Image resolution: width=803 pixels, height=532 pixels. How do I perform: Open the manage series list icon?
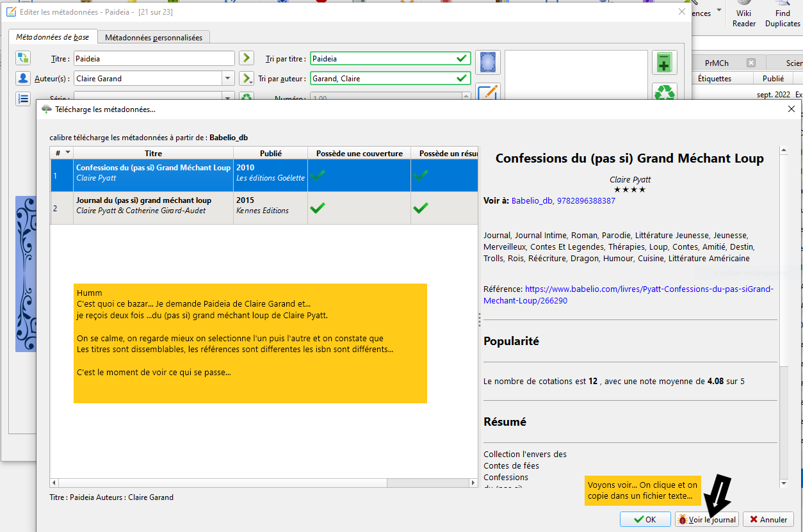[x=23, y=98]
